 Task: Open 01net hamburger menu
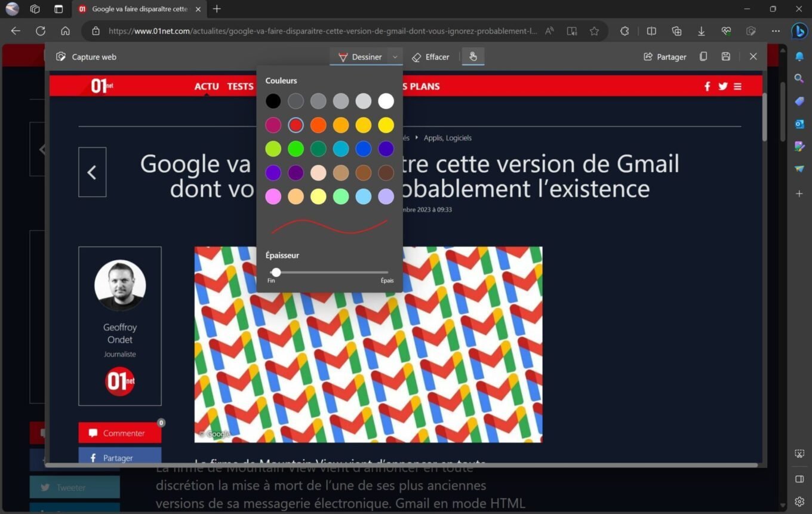pos(737,86)
